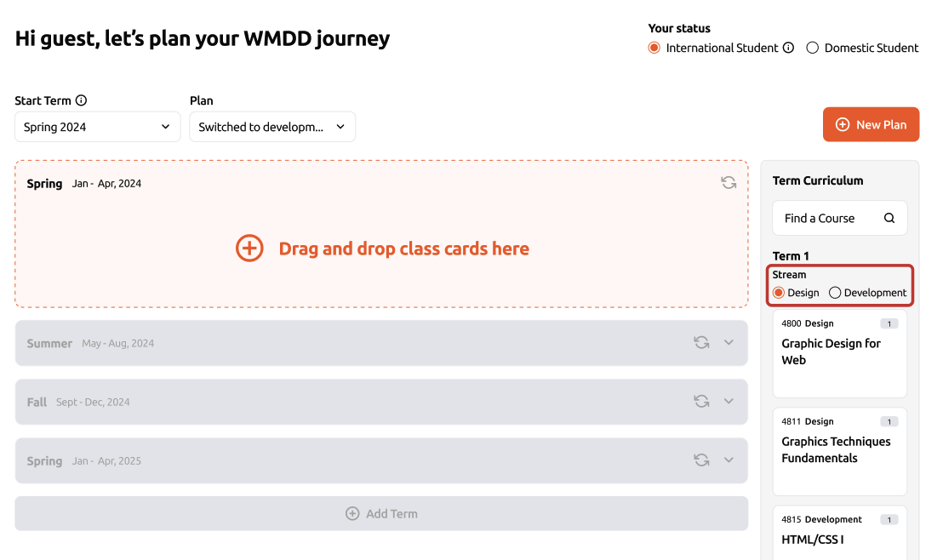The image size is (943, 560).
Task: Click refresh icon on Fall 2024 term
Action: [x=701, y=401]
